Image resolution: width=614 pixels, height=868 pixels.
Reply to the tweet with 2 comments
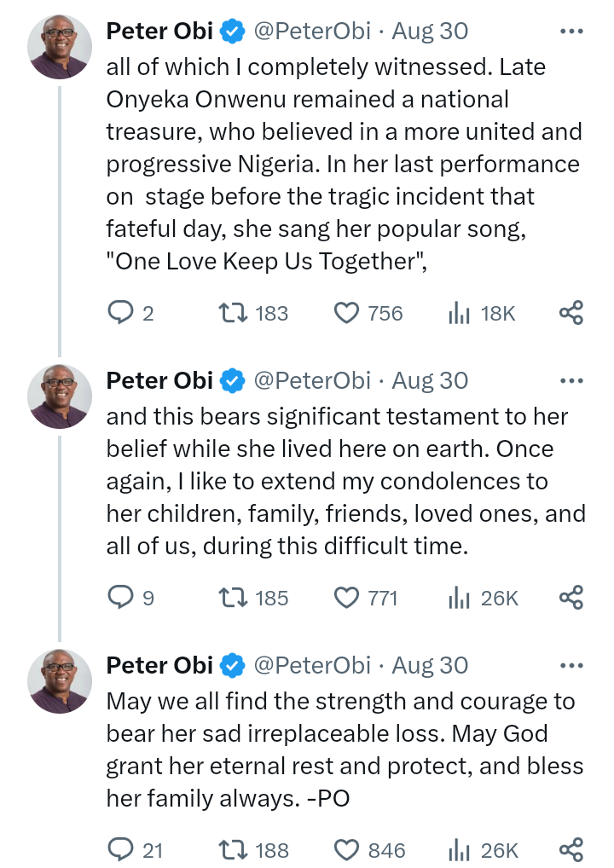[x=120, y=314]
